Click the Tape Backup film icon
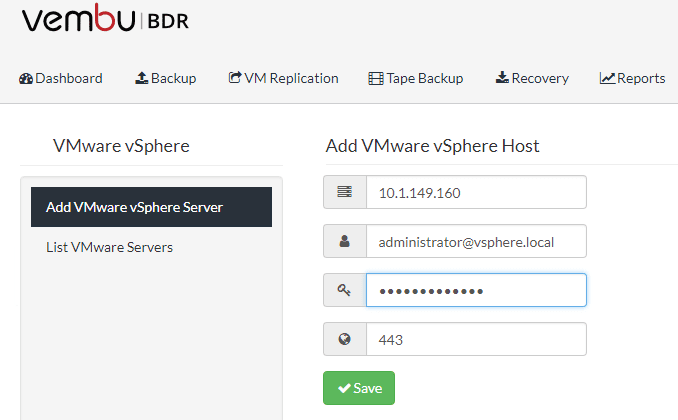 click(x=376, y=78)
